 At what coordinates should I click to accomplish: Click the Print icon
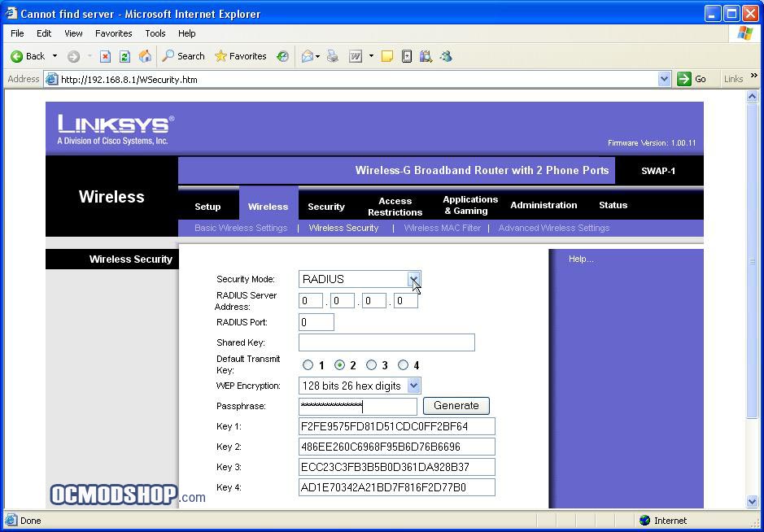pos(333,56)
